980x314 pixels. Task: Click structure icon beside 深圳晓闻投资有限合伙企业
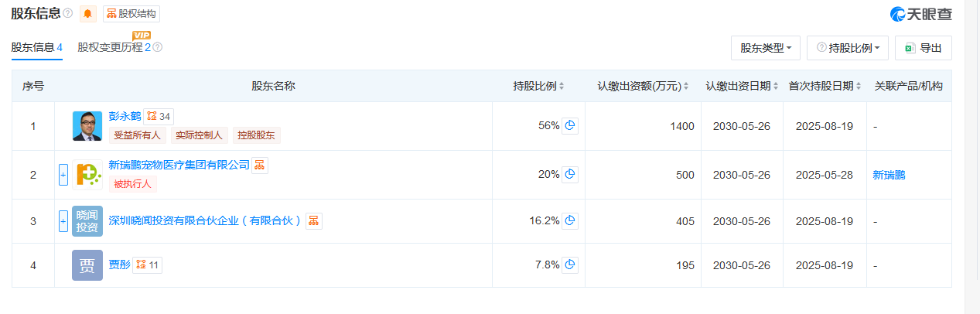(314, 221)
